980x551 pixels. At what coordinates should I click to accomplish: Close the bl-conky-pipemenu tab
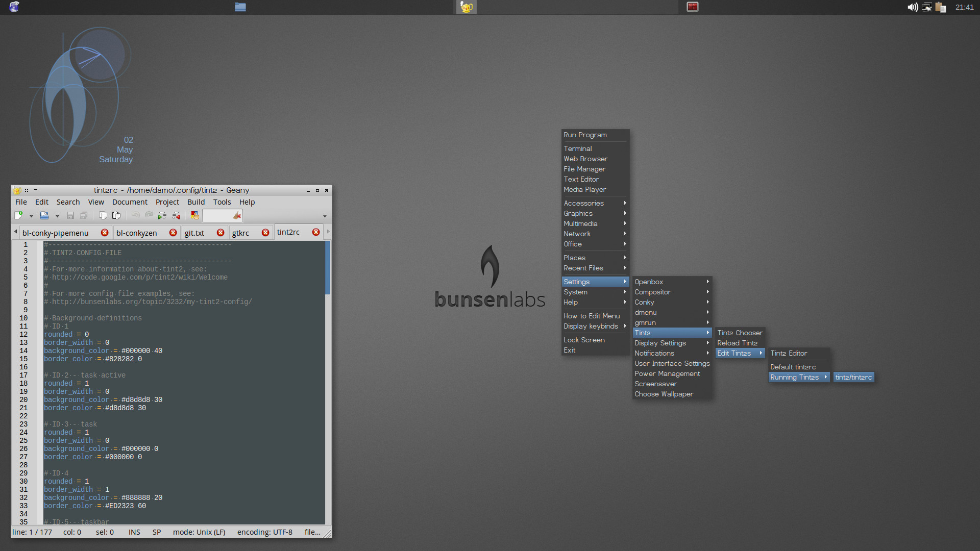click(x=105, y=233)
